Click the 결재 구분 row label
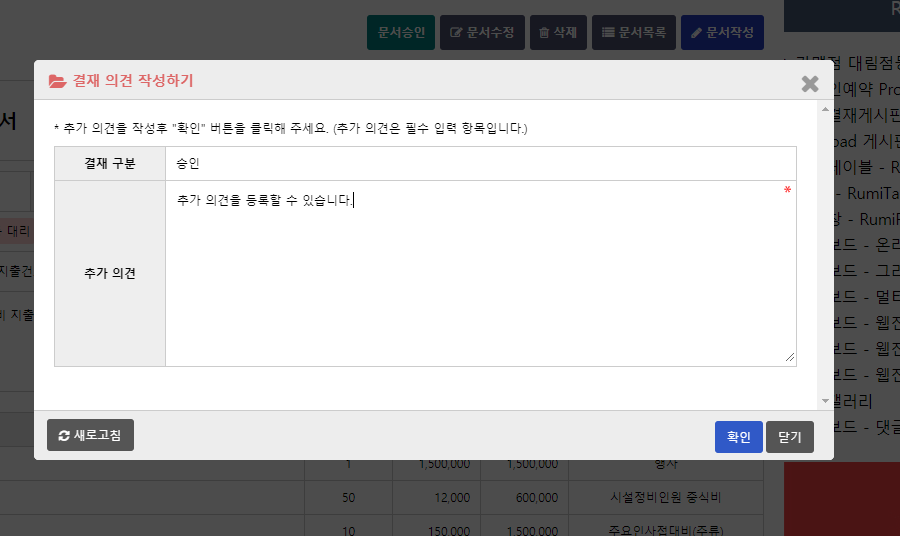This screenshot has width=900, height=536. click(110, 164)
